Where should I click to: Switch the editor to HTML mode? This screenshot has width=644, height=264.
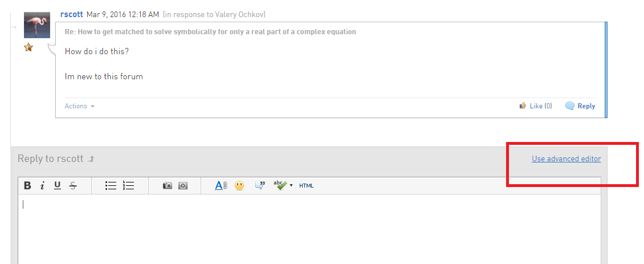[307, 186]
